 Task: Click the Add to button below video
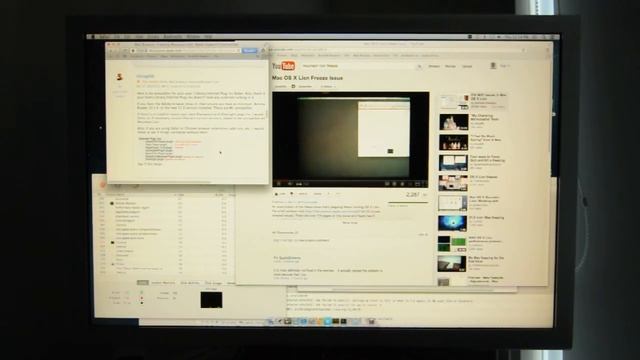[x=303, y=194]
